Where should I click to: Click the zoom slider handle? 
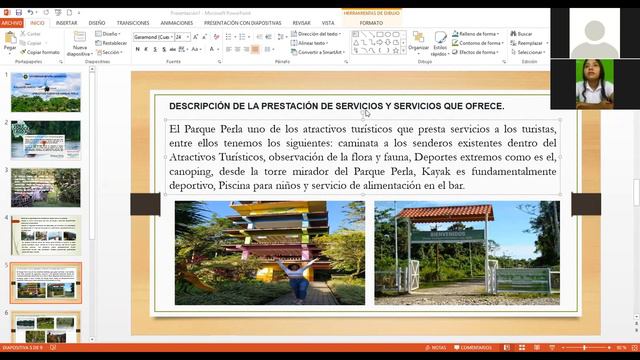585,348
